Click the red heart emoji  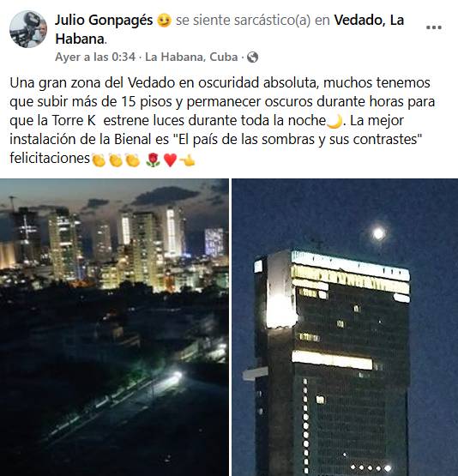click(x=171, y=160)
